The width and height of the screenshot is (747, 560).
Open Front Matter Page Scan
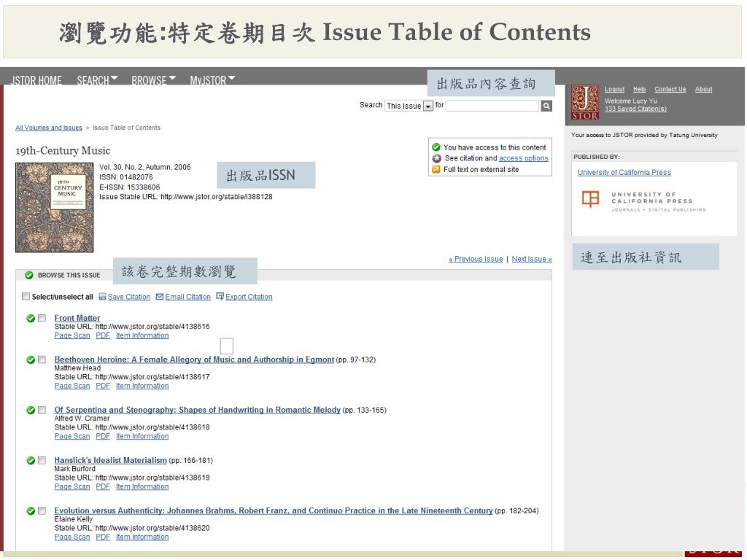click(72, 335)
